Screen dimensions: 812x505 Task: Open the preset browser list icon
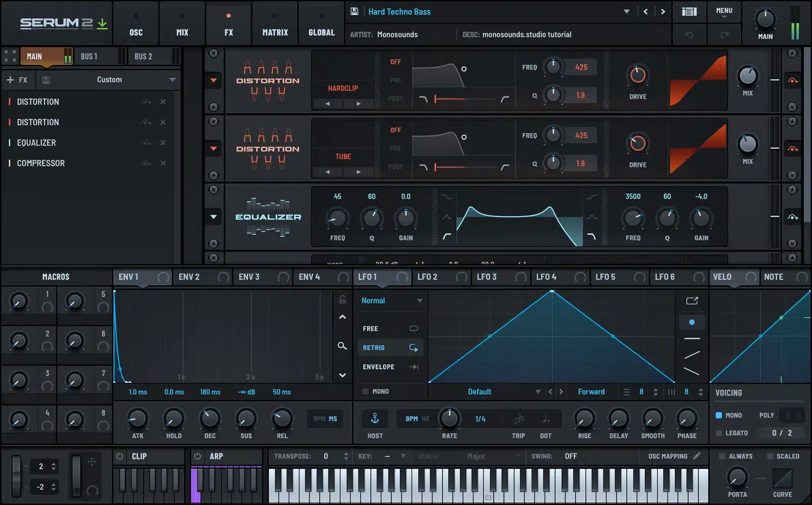689,11
